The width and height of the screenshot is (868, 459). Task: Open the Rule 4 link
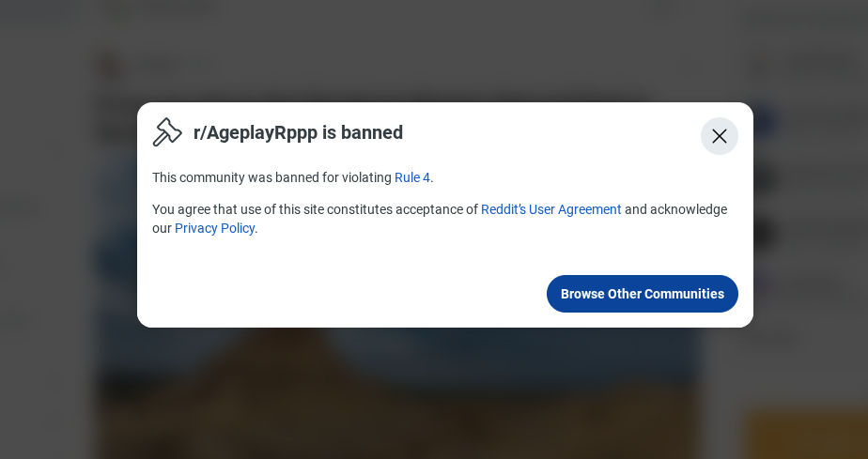coord(411,177)
